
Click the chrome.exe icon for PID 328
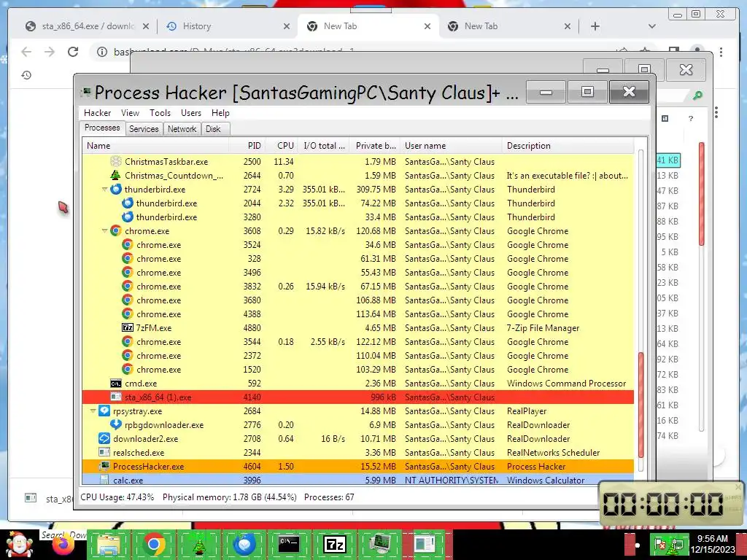(x=127, y=258)
